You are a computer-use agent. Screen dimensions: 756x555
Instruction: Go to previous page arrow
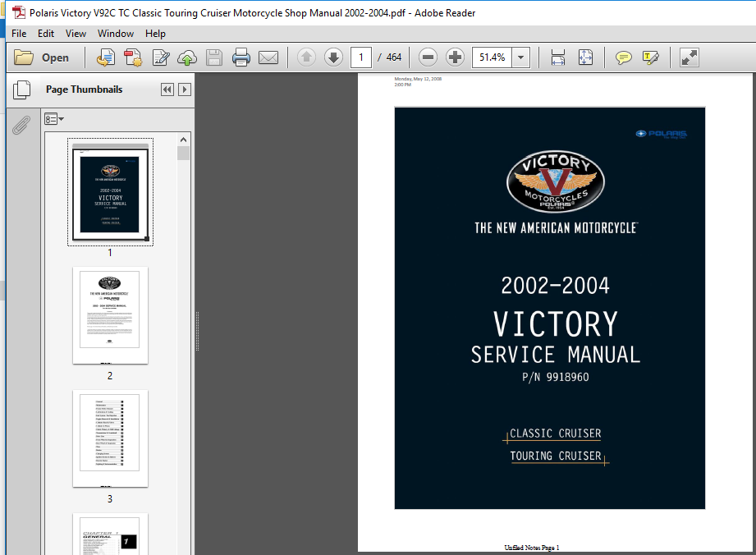306,57
